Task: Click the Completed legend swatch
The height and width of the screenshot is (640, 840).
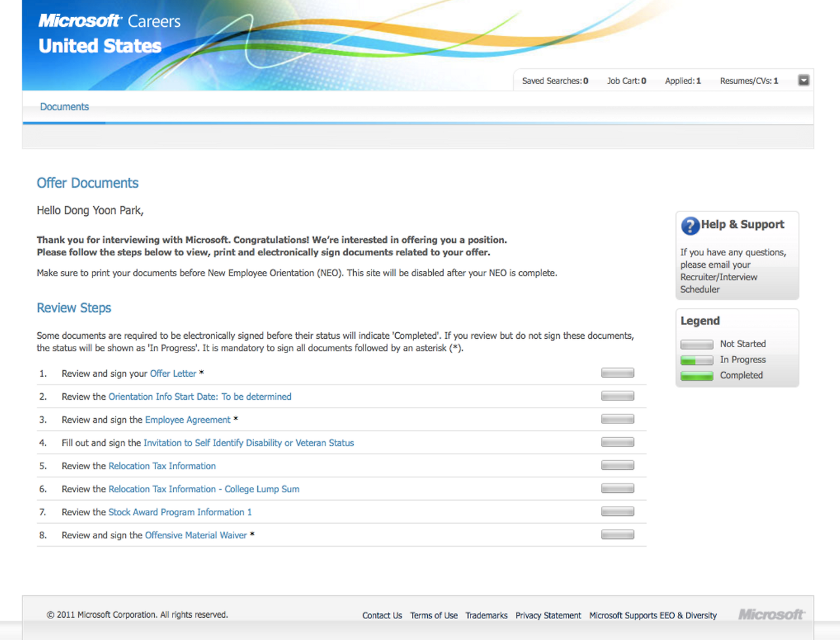Action: (697, 376)
